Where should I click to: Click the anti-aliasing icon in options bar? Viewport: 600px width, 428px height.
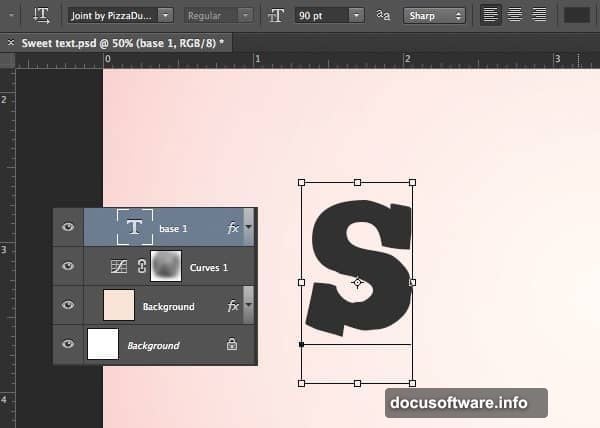tap(383, 15)
